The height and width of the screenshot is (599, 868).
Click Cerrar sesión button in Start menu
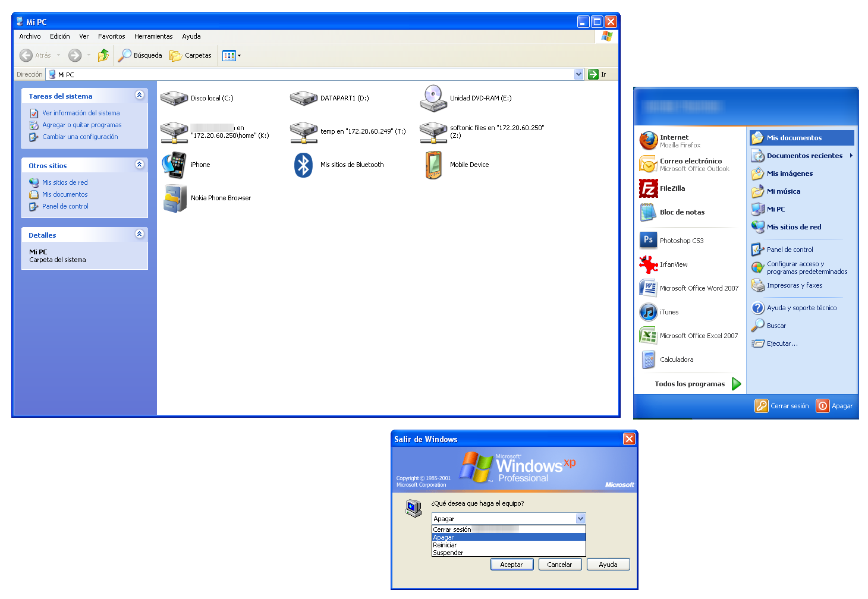click(782, 406)
